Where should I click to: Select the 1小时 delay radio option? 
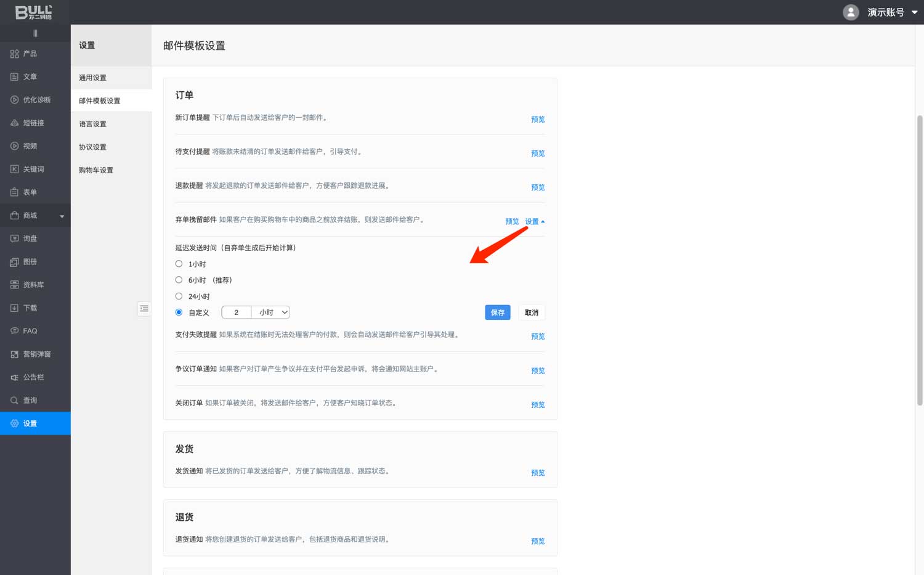(179, 264)
